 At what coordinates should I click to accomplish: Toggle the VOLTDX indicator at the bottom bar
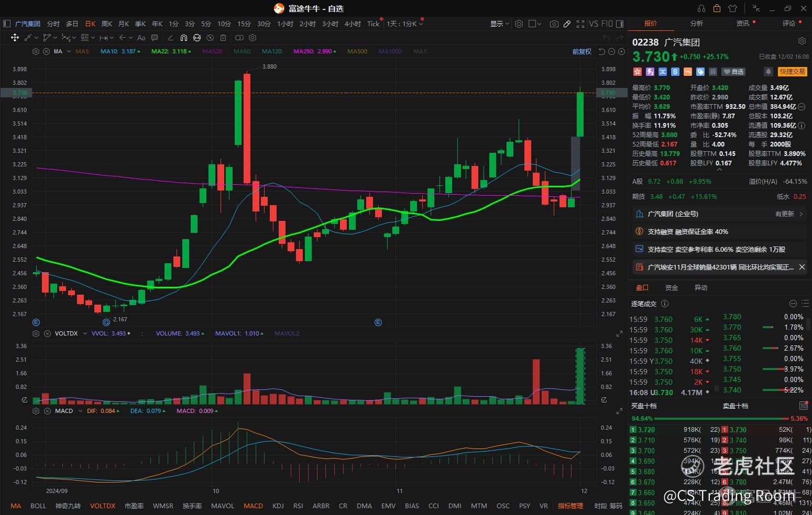(103, 506)
